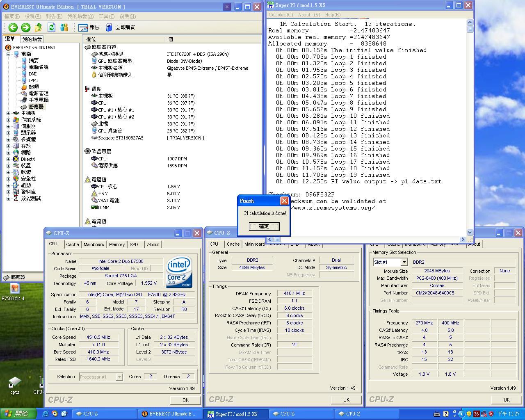Switch to Memory tab in left CPU-Z
The height and width of the screenshot is (420, 525).
pos(117,244)
